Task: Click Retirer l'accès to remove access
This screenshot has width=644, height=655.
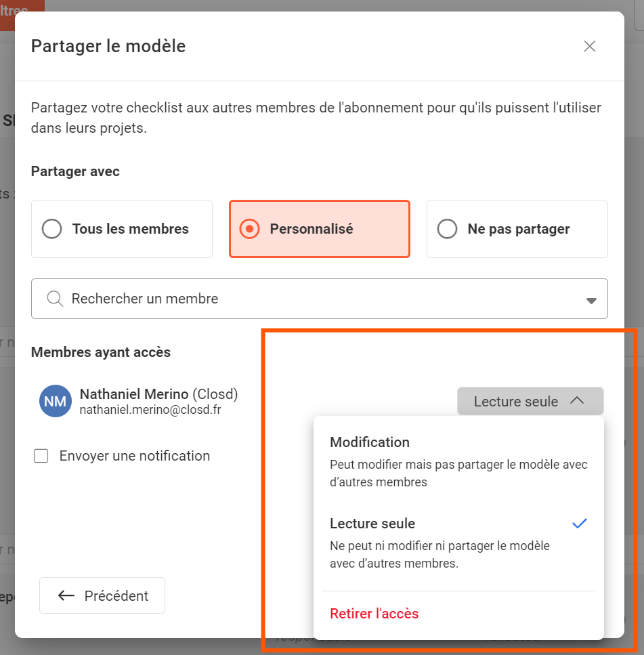Action: point(374,614)
